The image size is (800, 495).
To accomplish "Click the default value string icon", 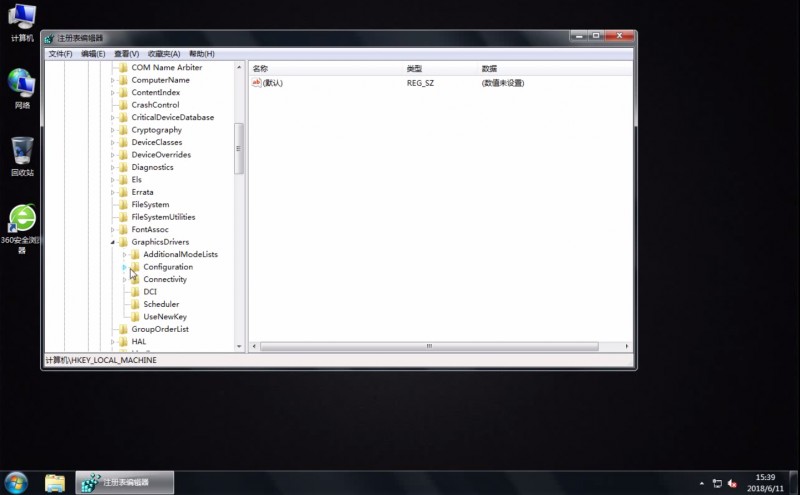I will coord(256,83).
